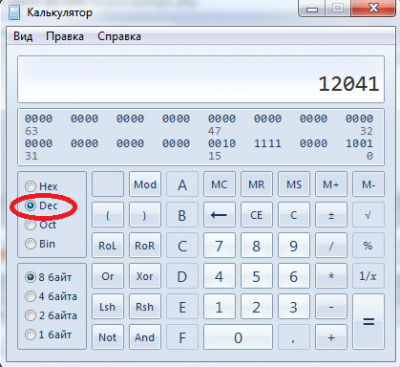Click the square root button

point(368,215)
